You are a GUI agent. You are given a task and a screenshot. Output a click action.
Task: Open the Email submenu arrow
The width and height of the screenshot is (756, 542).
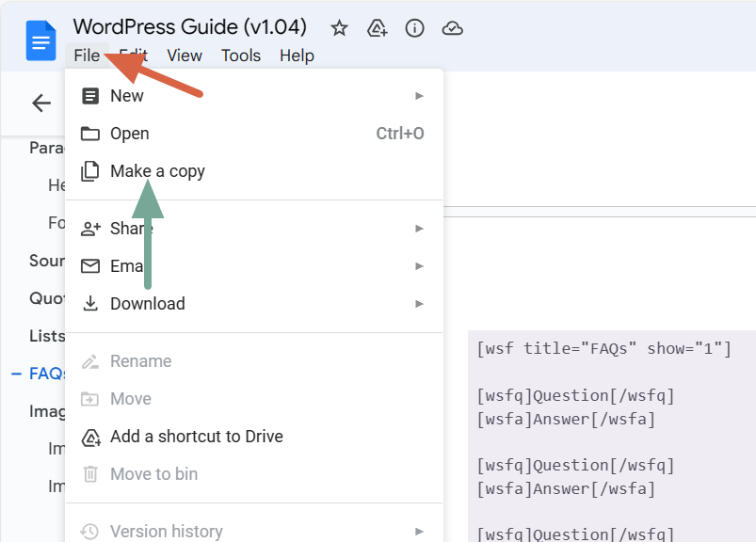(419, 266)
